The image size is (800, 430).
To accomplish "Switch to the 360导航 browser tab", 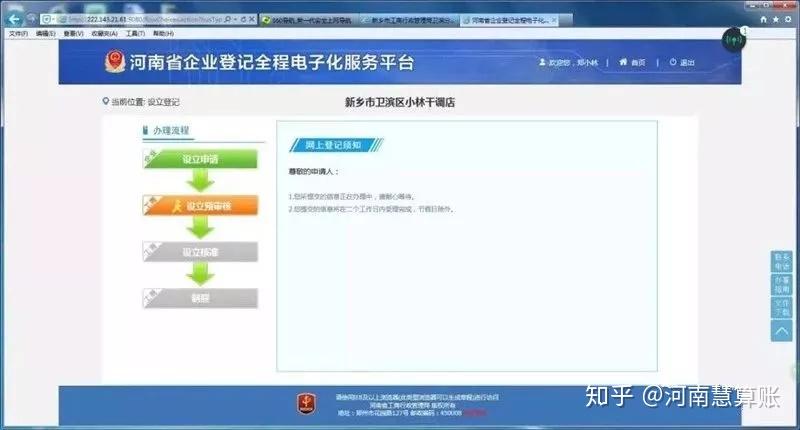I will pyautogui.click(x=310, y=20).
